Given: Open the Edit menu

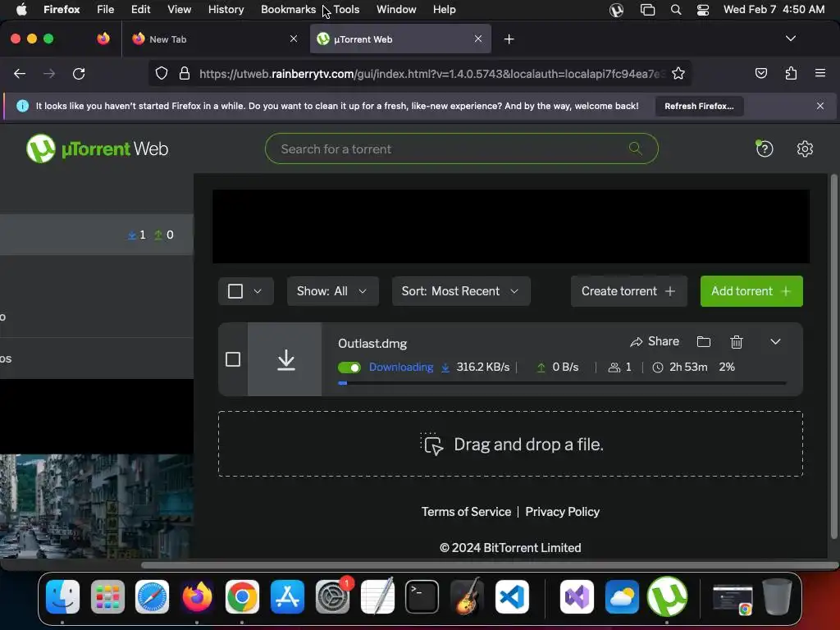Looking at the screenshot, I should tap(140, 10).
